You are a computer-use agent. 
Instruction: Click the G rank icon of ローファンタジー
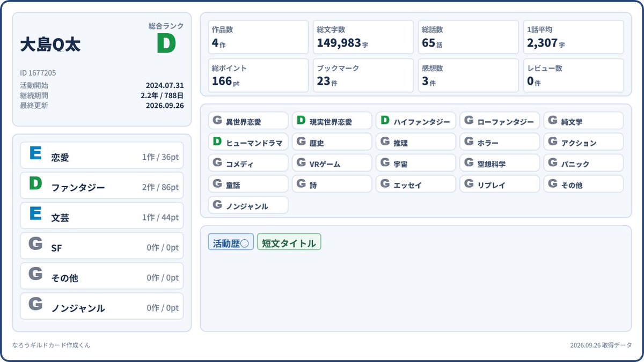point(469,120)
